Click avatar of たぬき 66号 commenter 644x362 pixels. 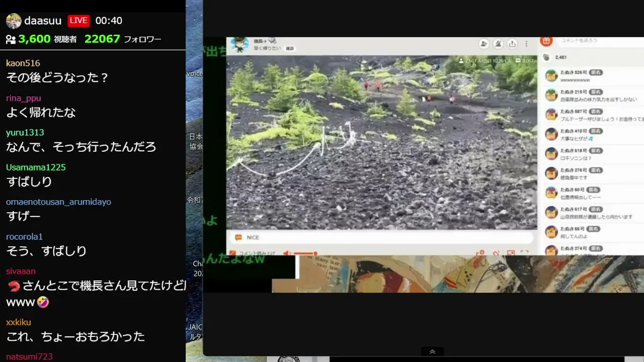click(x=551, y=232)
